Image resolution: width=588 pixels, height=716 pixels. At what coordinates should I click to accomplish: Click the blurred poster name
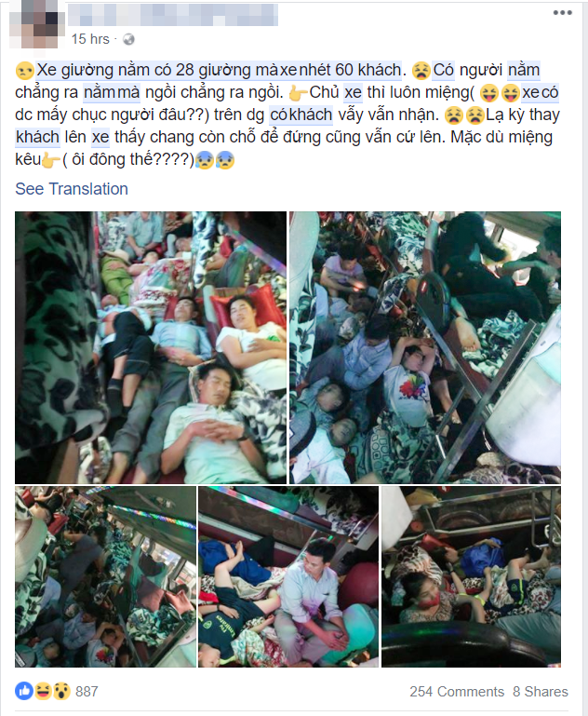click(173, 15)
